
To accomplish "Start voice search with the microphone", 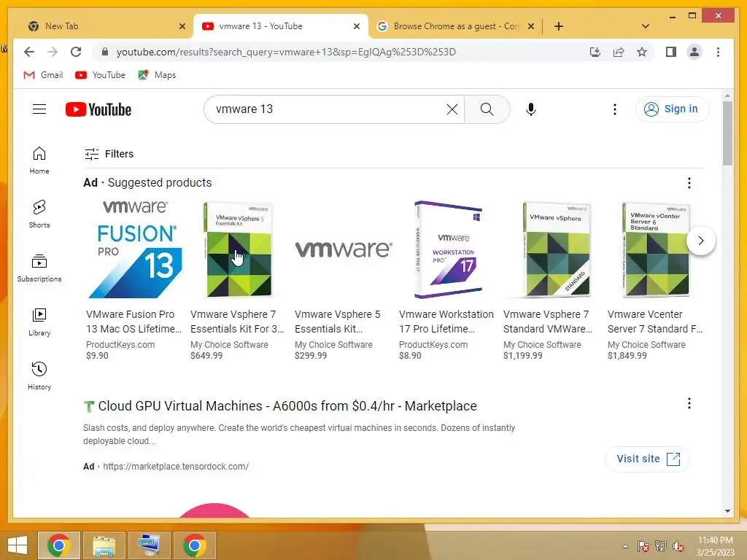I will click(531, 109).
